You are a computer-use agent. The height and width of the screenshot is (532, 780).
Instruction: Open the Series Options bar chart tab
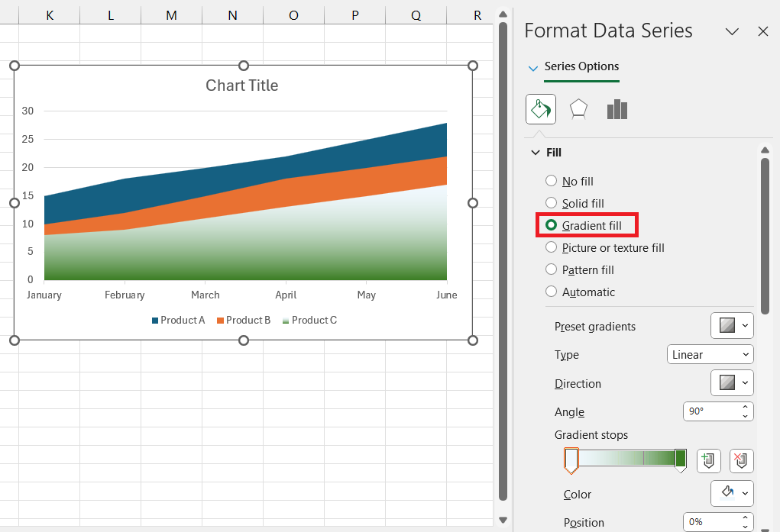[x=617, y=109]
